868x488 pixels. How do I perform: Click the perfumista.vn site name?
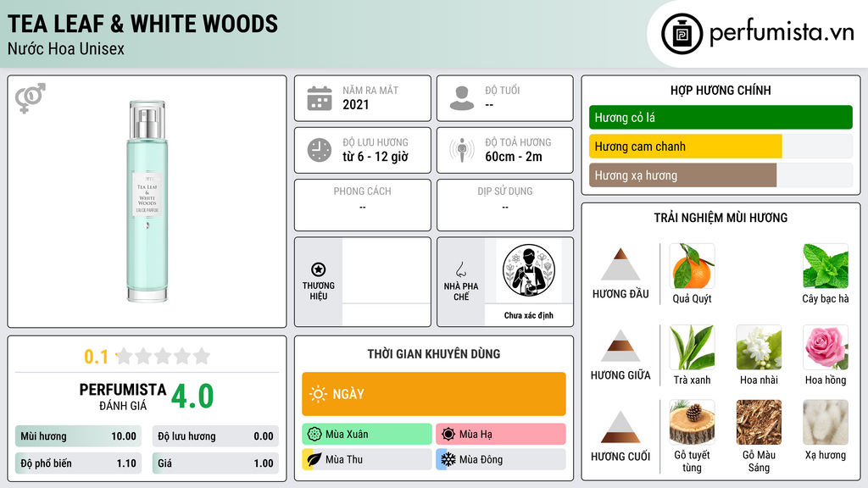(x=782, y=33)
